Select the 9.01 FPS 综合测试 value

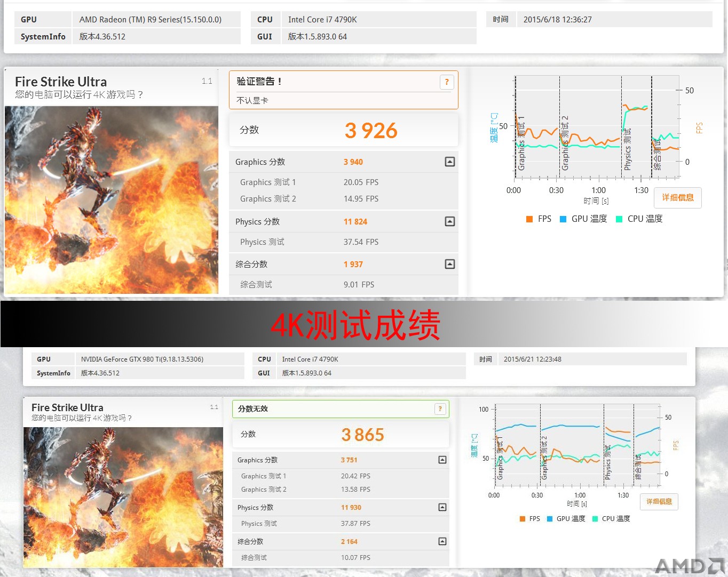(359, 285)
